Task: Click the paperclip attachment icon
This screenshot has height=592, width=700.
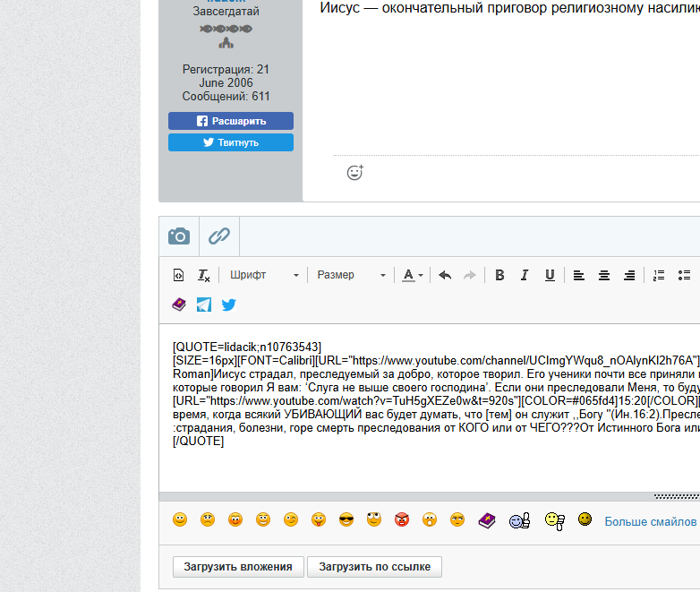Action: 219,236
